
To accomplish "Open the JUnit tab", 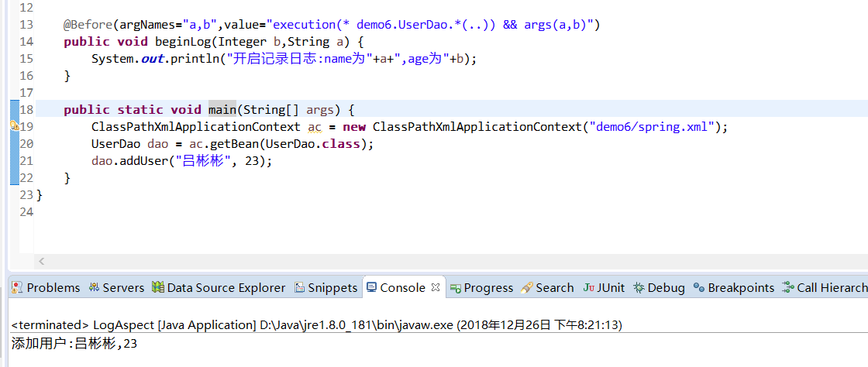I will coord(604,287).
